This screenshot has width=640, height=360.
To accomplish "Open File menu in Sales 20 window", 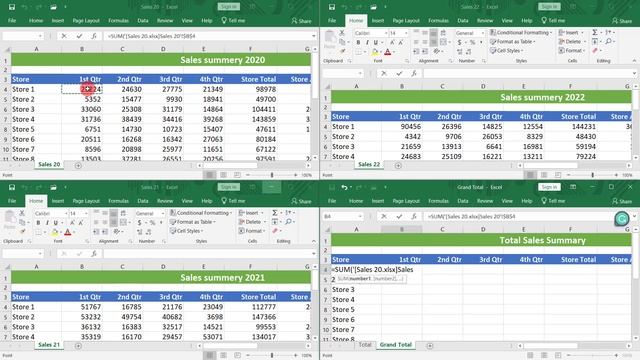I will (x=12, y=20).
